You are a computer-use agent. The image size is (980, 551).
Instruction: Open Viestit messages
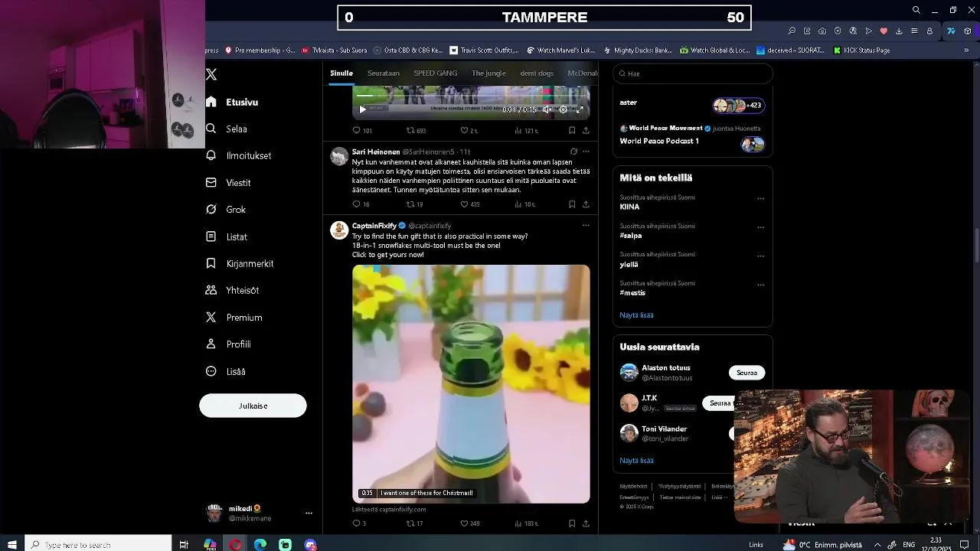point(229,183)
